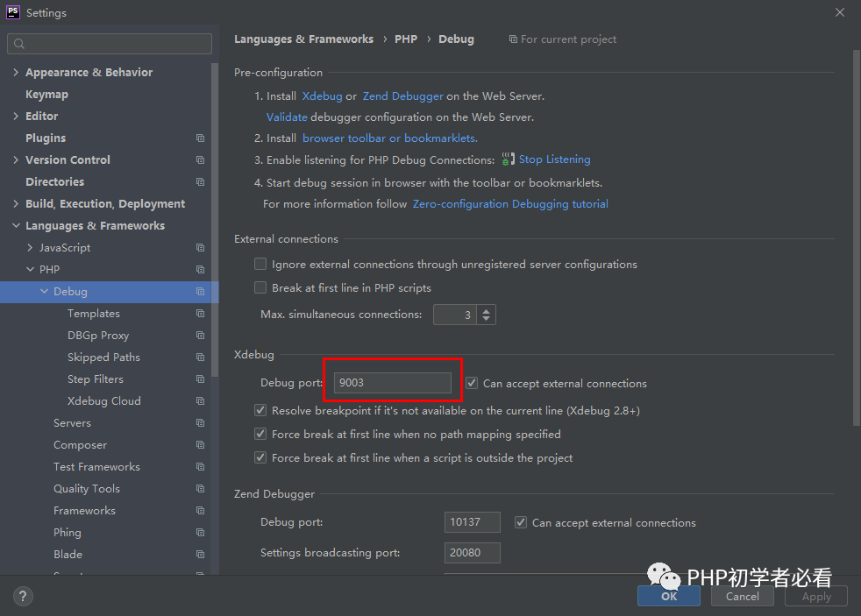Viewport: 861px width, 616px height.
Task: Click the PhpStorm logo icon in title bar
Action: 12,12
